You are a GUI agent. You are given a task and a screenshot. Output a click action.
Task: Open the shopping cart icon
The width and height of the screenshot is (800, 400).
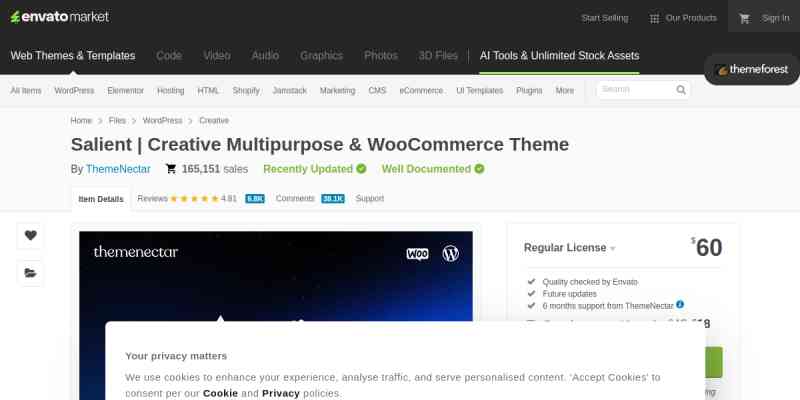[x=744, y=18]
